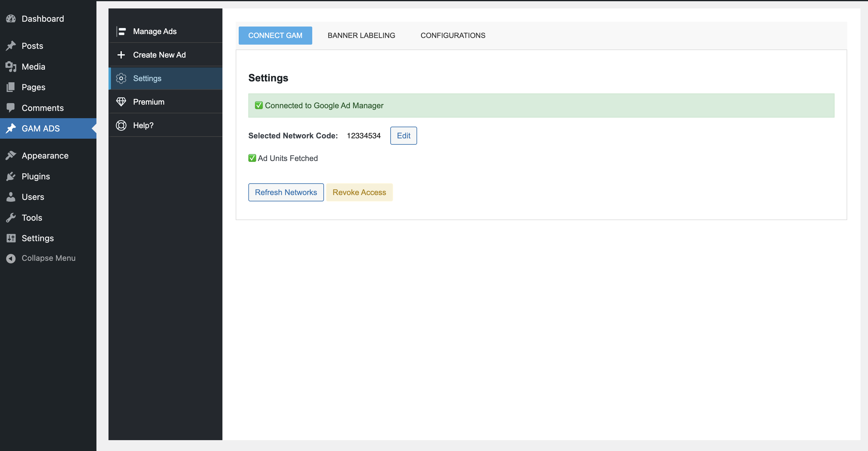Collapse the WordPress admin menu

pyautogui.click(x=11, y=258)
